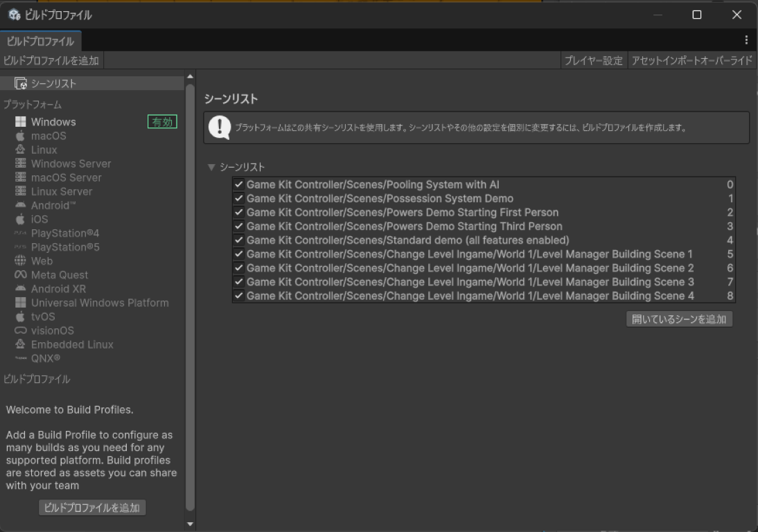The height and width of the screenshot is (532, 758).
Task: Click the exclamation info icon
Action: coord(220,127)
